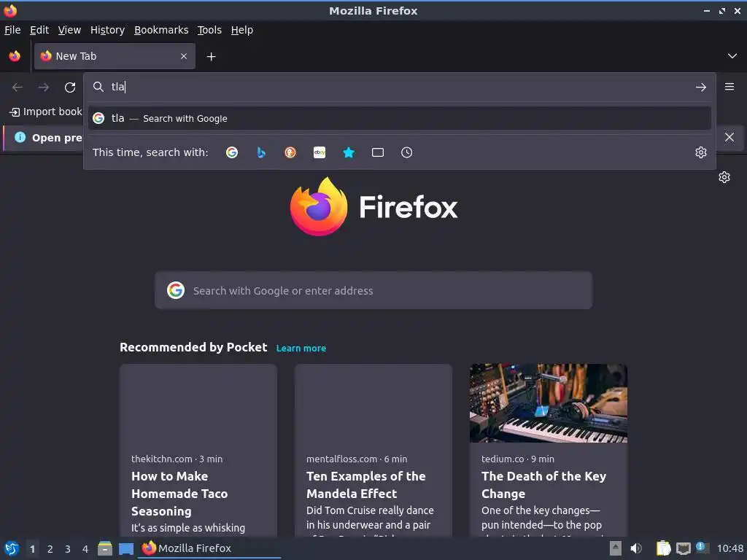
Task: Open the hamburger application menu
Action: [x=729, y=87]
